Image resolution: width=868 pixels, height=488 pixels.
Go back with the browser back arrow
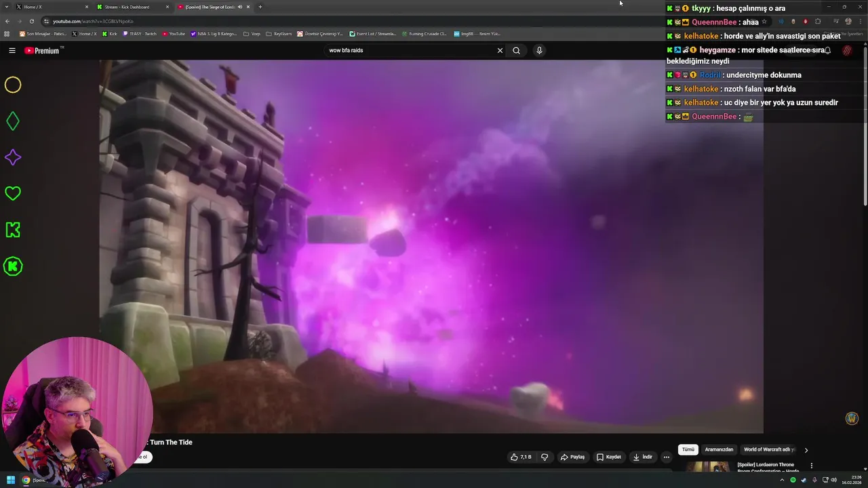(x=7, y=21)
